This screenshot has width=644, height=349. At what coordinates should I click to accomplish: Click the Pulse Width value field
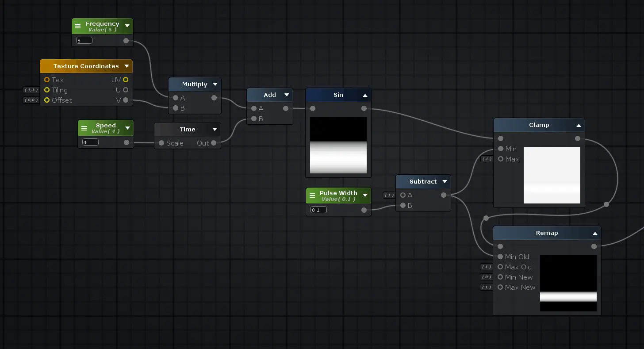[318, 210]
